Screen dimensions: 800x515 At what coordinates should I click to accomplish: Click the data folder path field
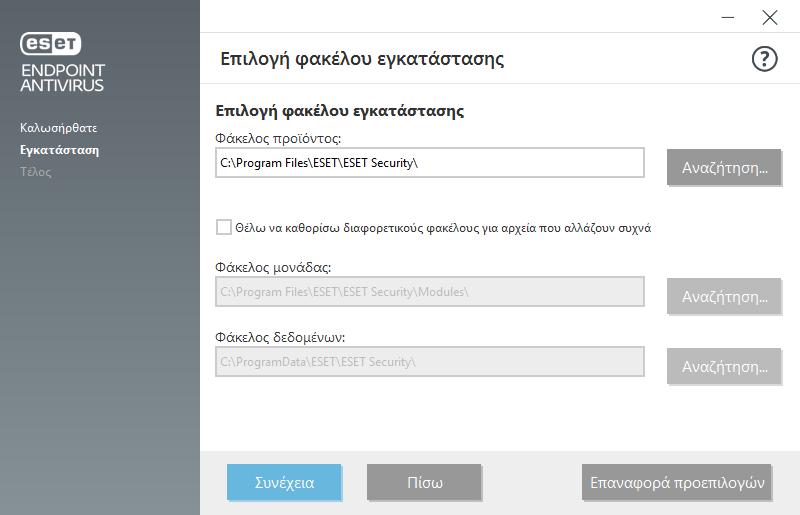[430, 362]
